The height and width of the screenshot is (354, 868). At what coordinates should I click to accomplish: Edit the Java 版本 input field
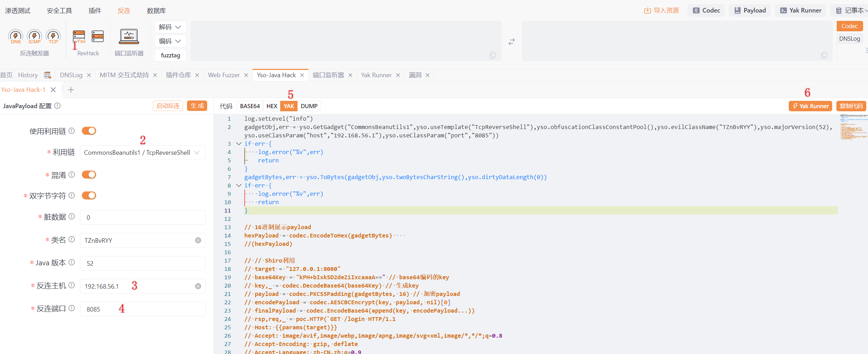[143, 263]
